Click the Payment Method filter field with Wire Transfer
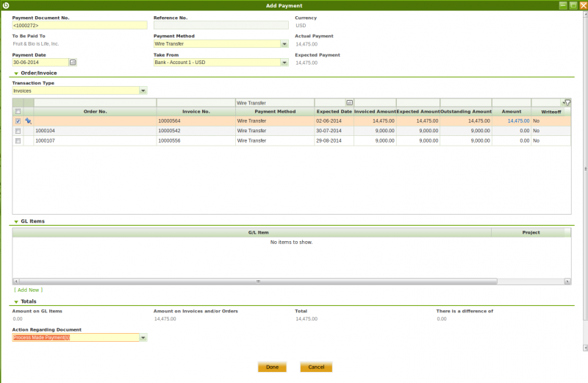This screenshot has width=588, height=383. [x=275, y=103]
